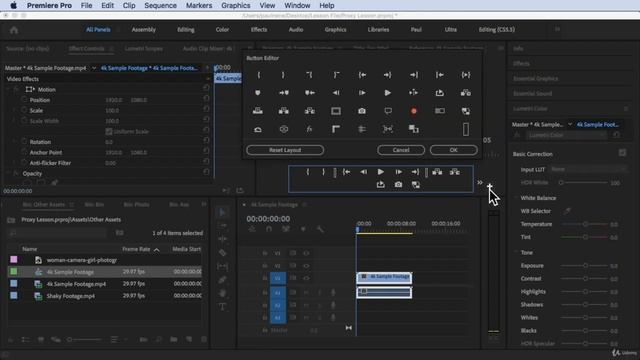Click the spacer icon in Button Editor
640x360 pixels.
466,129
